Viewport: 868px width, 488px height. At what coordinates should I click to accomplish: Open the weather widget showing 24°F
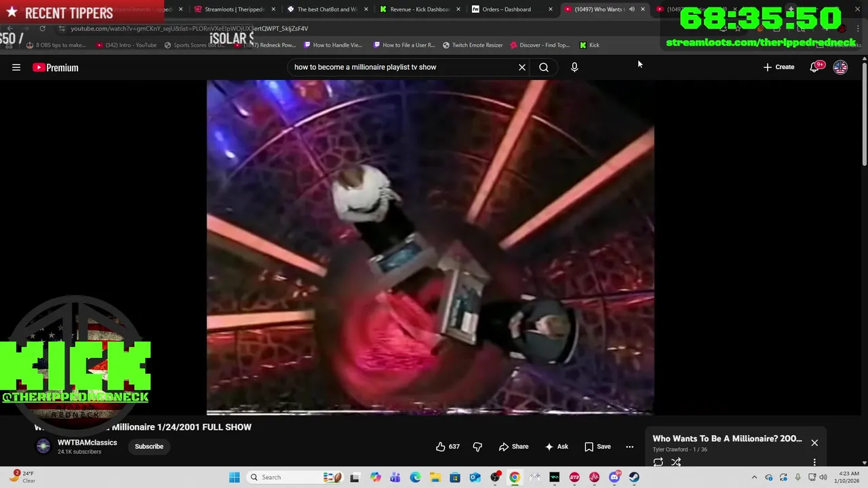[22, 477]
